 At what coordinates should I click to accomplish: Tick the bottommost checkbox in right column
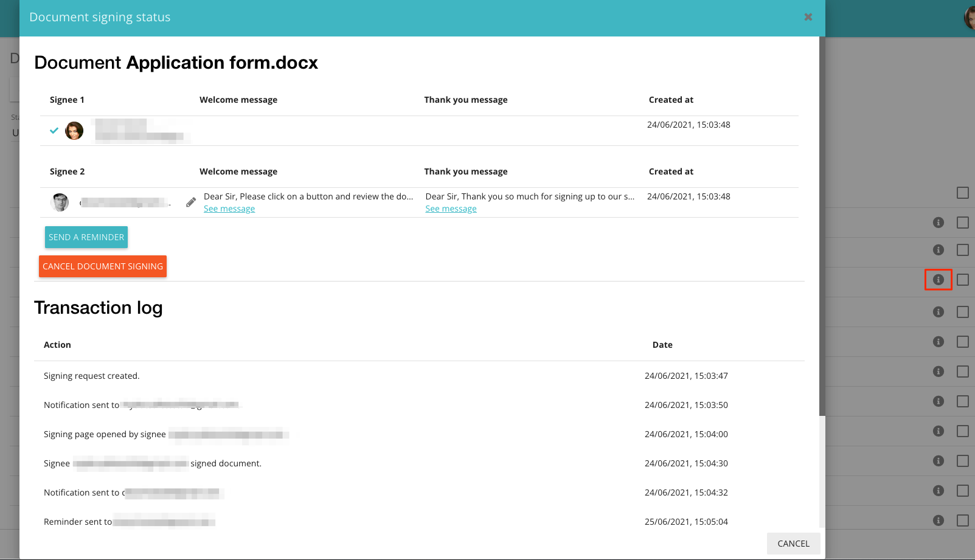coord(962,520)
